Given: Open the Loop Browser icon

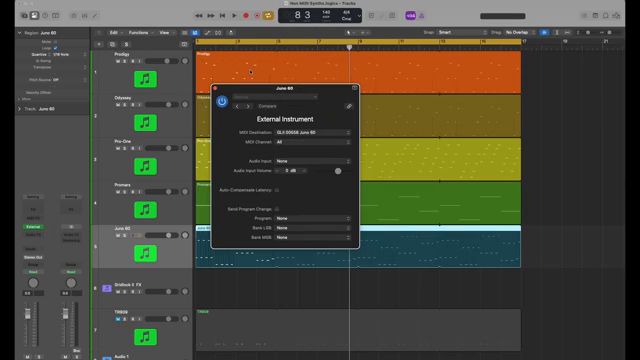Looking at the screenshot, I should point(606,16).
